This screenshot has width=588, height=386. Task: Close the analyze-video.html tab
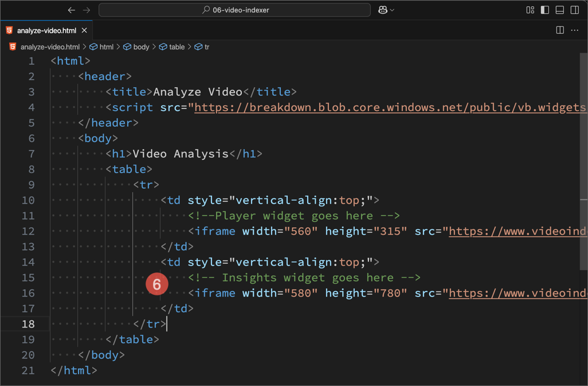coord(84,30)
